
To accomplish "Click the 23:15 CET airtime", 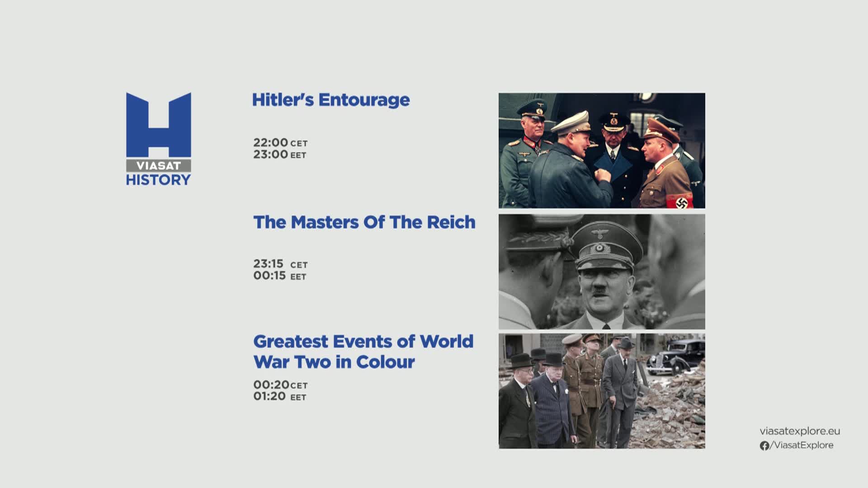I will pos(280,264).
